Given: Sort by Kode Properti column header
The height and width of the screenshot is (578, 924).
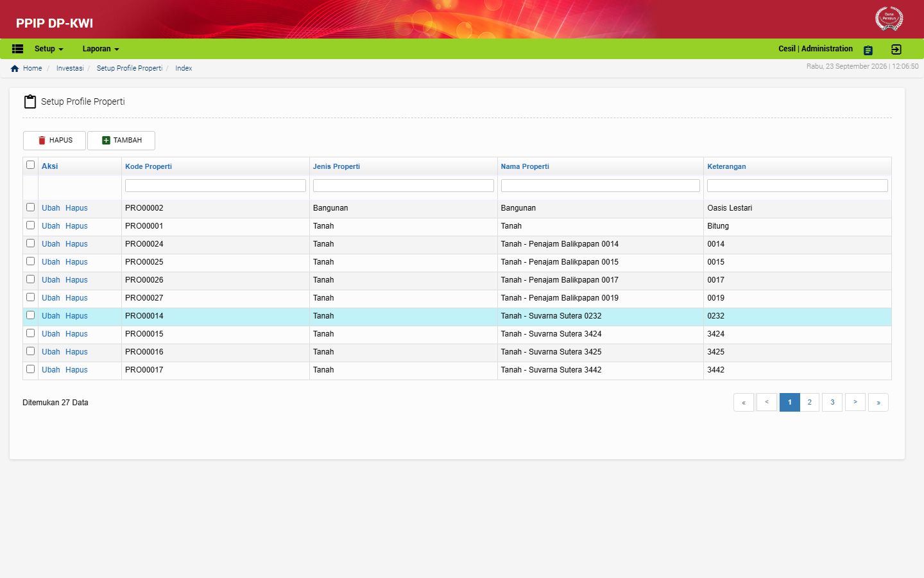Looking at the screenshot, I should coord(148,166).
